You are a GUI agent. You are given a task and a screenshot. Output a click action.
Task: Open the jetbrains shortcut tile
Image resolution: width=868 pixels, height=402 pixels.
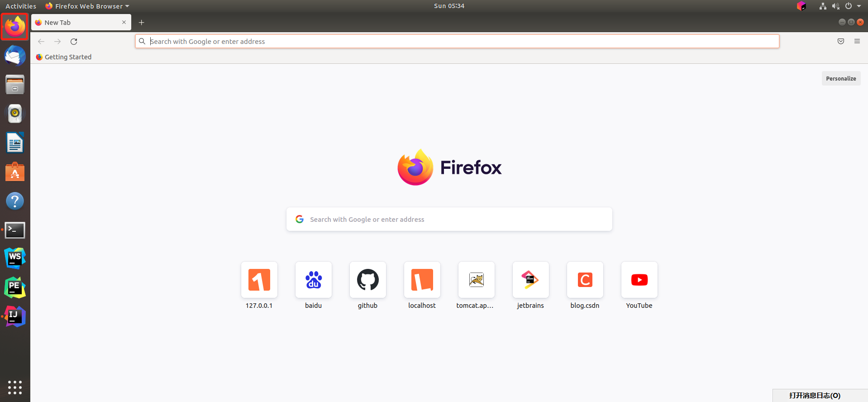point(530,280)
